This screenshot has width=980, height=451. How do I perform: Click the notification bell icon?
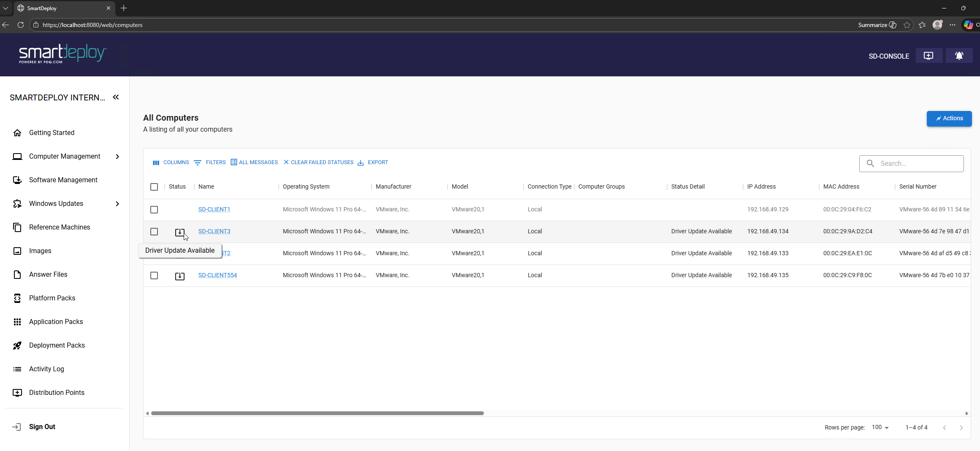(x=959, y=56)
